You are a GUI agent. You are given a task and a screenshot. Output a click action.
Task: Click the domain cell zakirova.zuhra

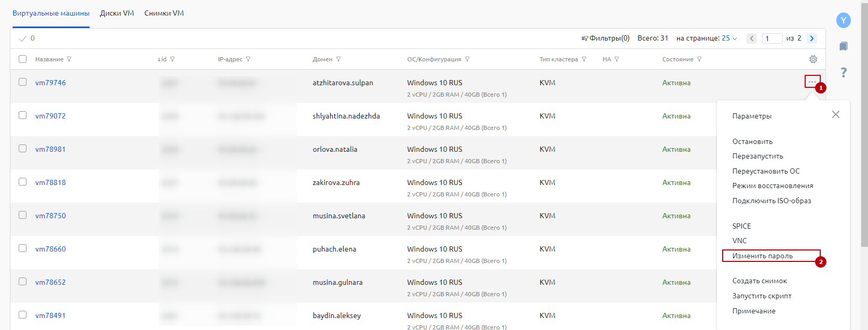point(336,182)
